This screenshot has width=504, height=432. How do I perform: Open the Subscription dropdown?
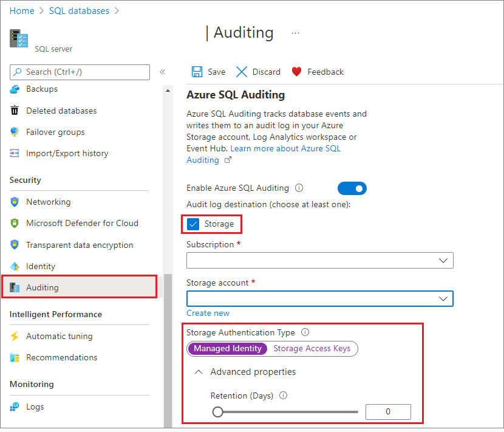coord(320,261)
